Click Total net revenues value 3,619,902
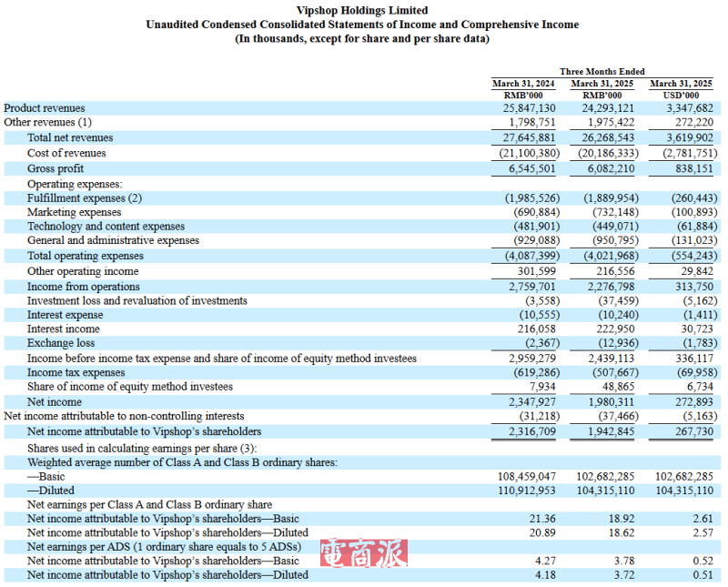728x587 pixels. (690, 137)
